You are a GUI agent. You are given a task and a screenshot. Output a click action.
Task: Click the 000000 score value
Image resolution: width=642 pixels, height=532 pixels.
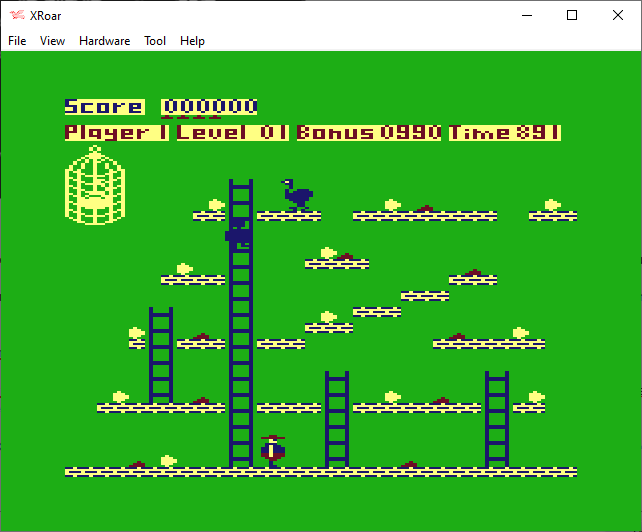tap(209, 107)
